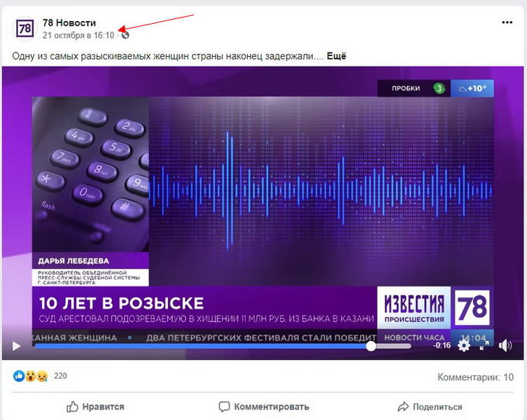Viewport: 527px width, 420px height.
Task: Play the video
Action: click(16, 346)
